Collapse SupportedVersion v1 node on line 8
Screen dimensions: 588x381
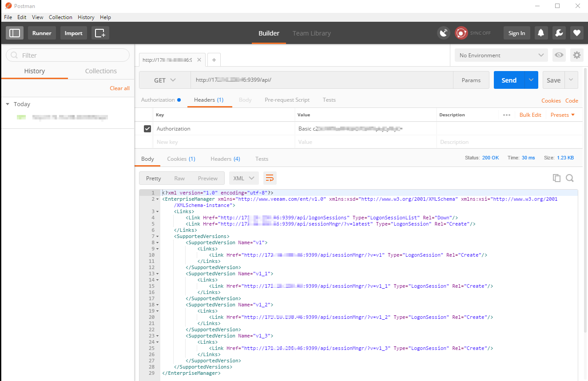point(159,243)
